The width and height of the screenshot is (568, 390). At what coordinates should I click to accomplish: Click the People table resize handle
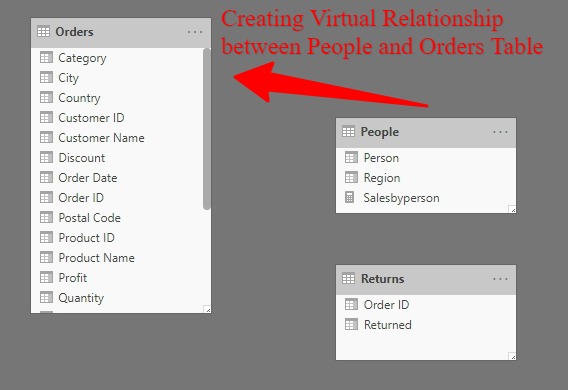point(512,209)
